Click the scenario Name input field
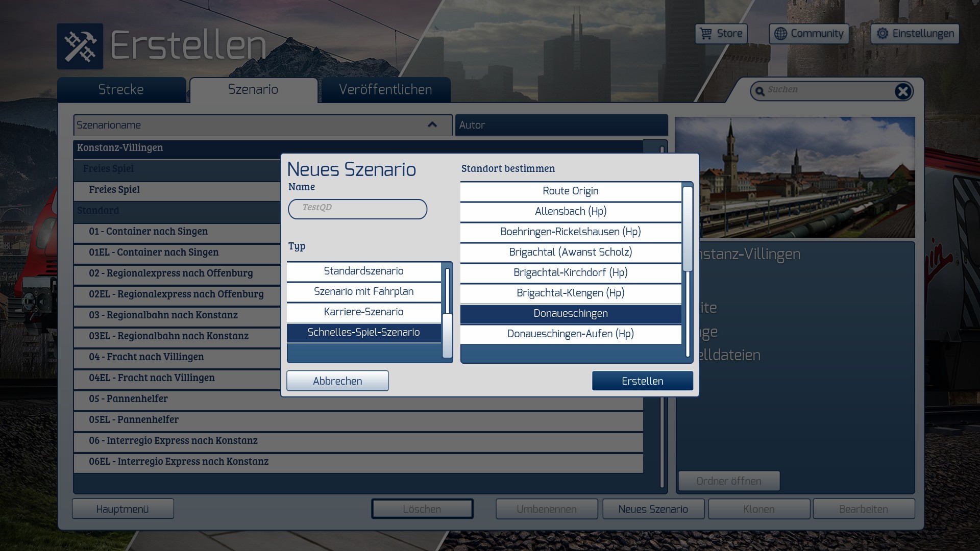Viewport: 980px width, 551px height. tap(357, 209)
